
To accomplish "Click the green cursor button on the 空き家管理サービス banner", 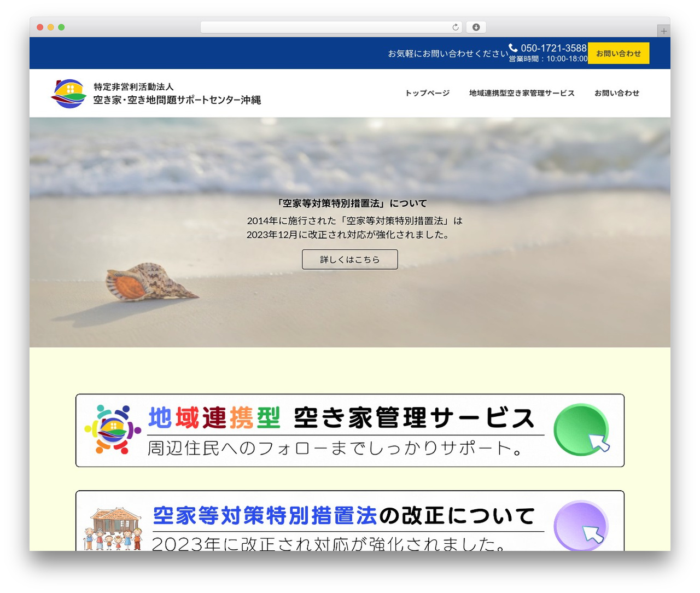I will click(582, 430).
